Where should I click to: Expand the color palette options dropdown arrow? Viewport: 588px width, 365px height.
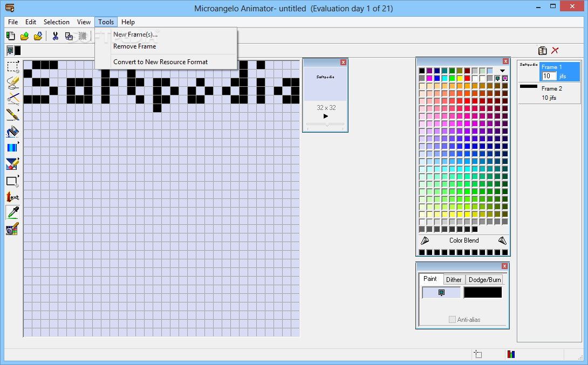coord(503,71)
